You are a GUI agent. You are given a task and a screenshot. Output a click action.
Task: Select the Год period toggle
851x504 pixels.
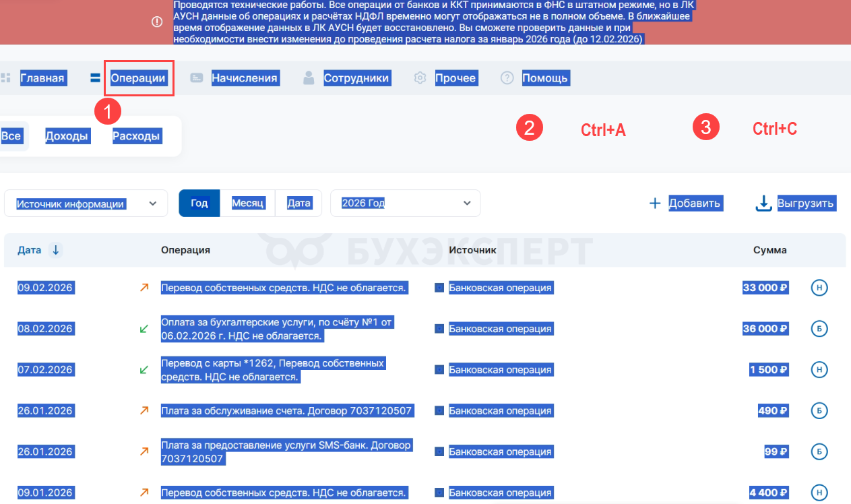click(199, 203)
